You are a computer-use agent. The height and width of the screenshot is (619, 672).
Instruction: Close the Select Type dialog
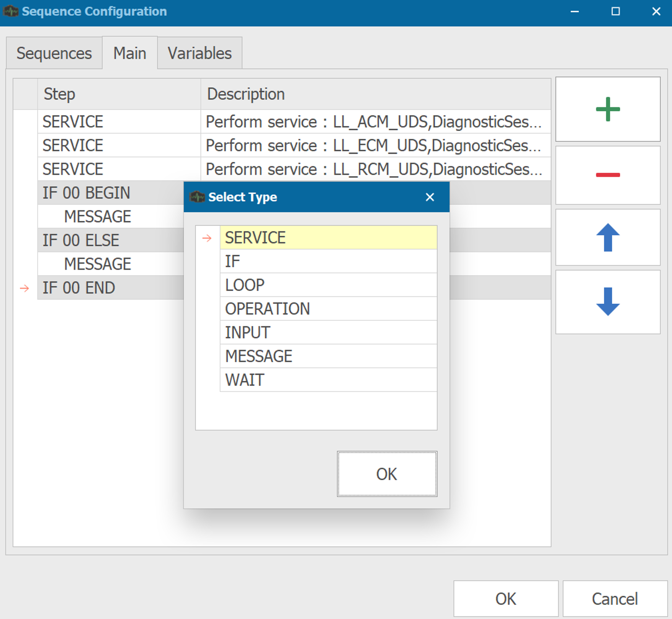[430, 197]
